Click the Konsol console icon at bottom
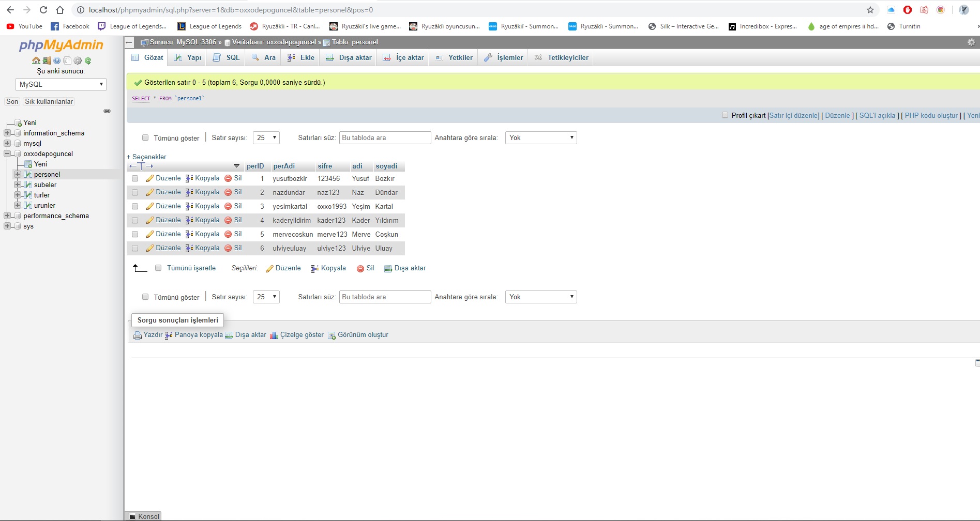Image resolution: width=980 pixels, height=521 pixels. [132, 516]
